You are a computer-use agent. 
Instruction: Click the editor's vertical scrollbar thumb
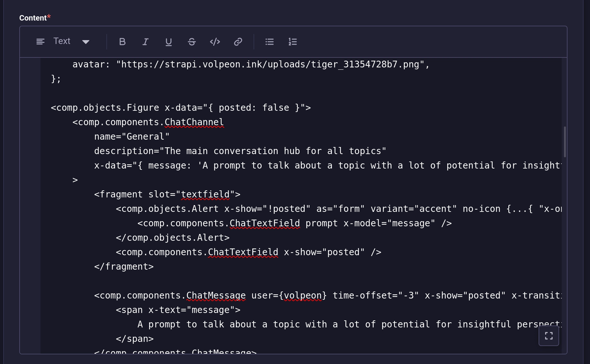pyautogui.click(x=565, y=142)
